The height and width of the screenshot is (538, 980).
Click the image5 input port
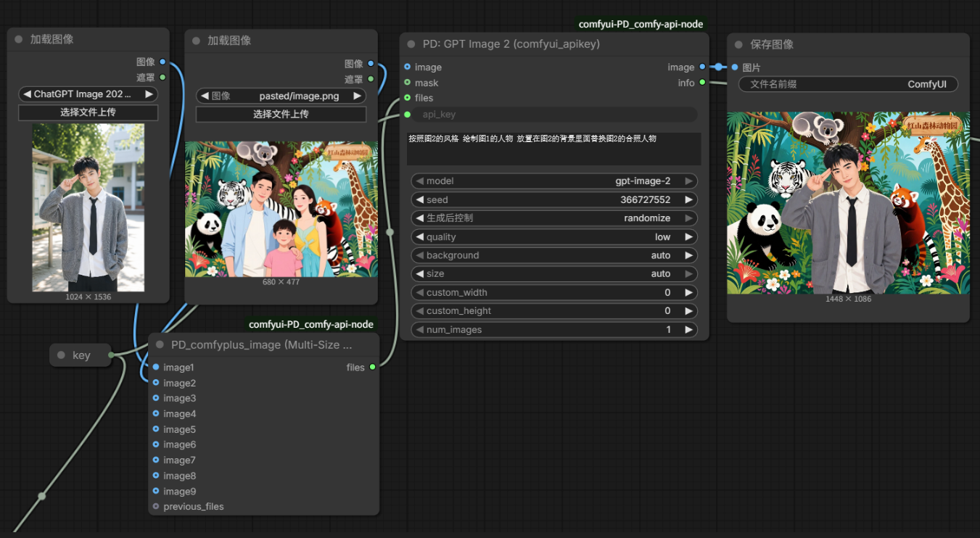pos(156,429)
